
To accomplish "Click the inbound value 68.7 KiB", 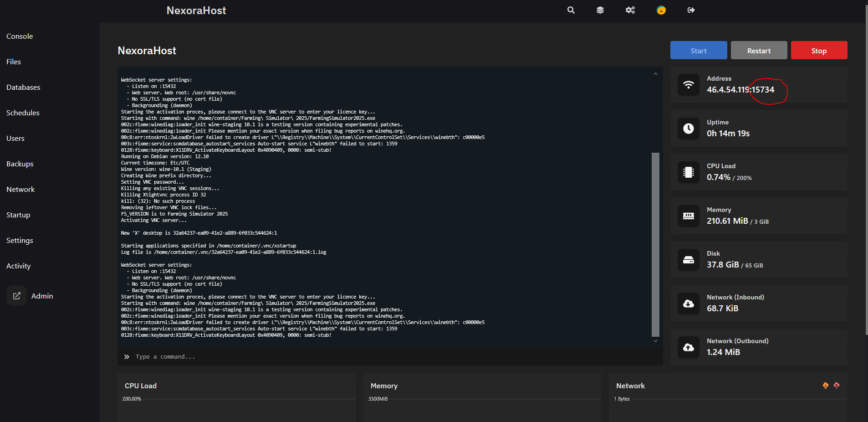I will (x=722, y=309).
